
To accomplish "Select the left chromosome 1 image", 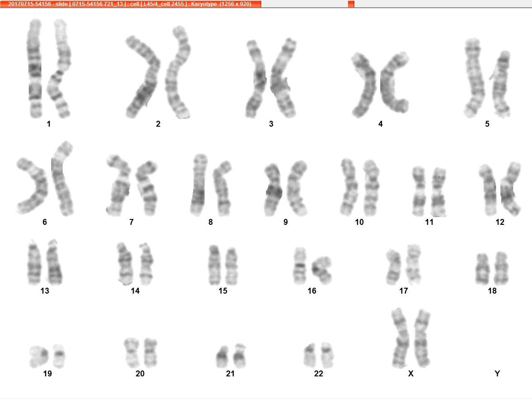I will [34, 69].
